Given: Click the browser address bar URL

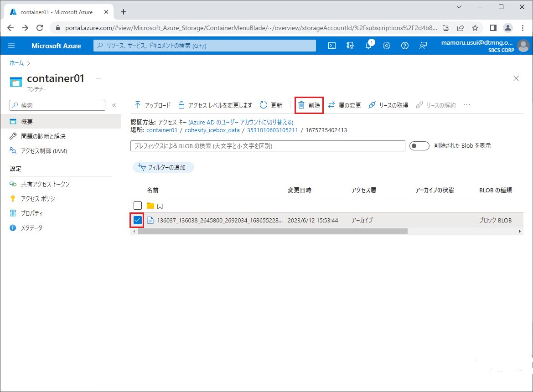Looking at the screenshot, I should click(251, 28).
